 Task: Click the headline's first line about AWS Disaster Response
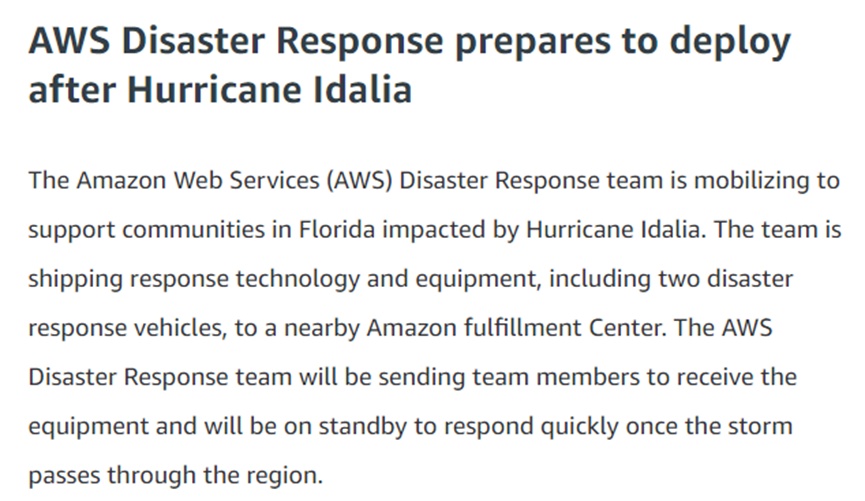point(410,43)
